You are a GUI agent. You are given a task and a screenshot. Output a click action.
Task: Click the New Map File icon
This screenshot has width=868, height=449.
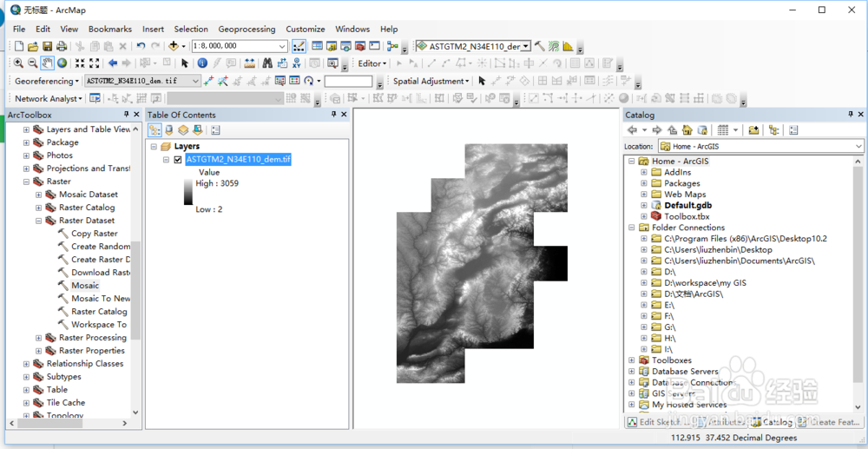click(x=19, y=47)
